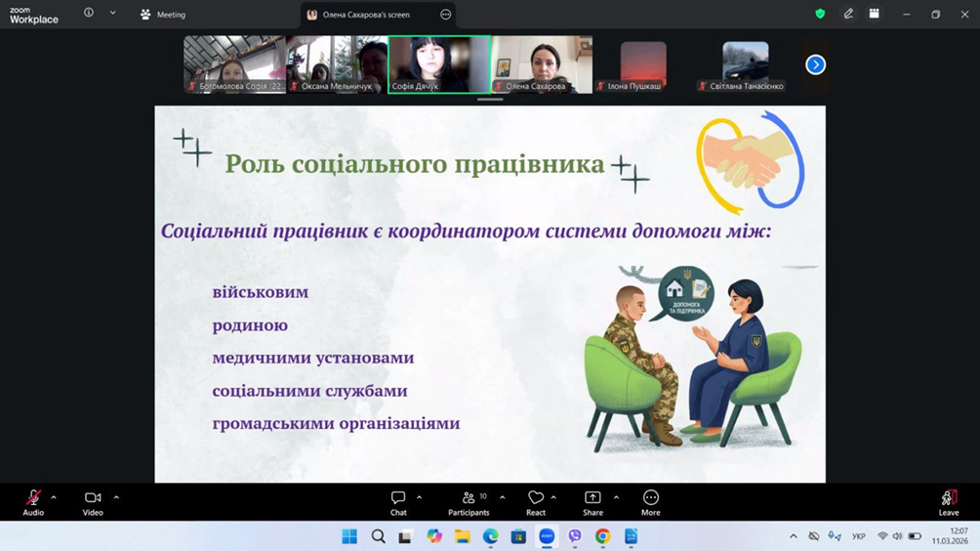This screenshot has height=551, width=980.
Task: Leave the meeting
Action: coord(948,501)
